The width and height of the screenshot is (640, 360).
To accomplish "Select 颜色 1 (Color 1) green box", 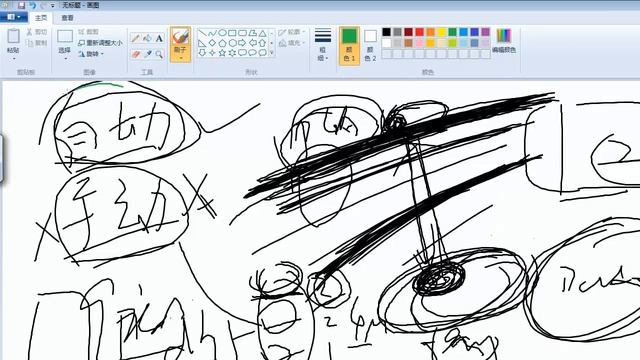I will (349, 45).
